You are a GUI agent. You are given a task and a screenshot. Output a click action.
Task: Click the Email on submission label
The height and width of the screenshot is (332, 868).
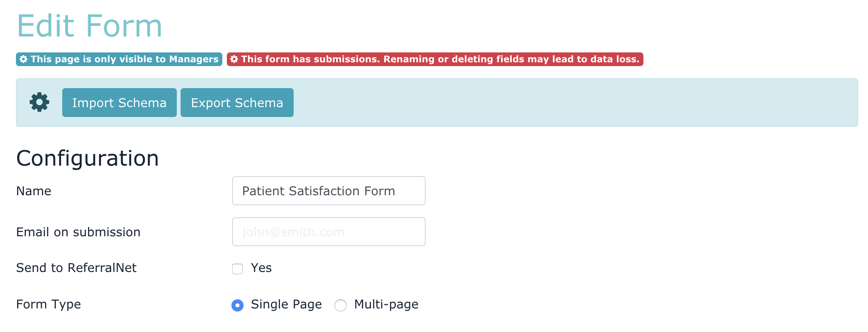click(78, 232)
